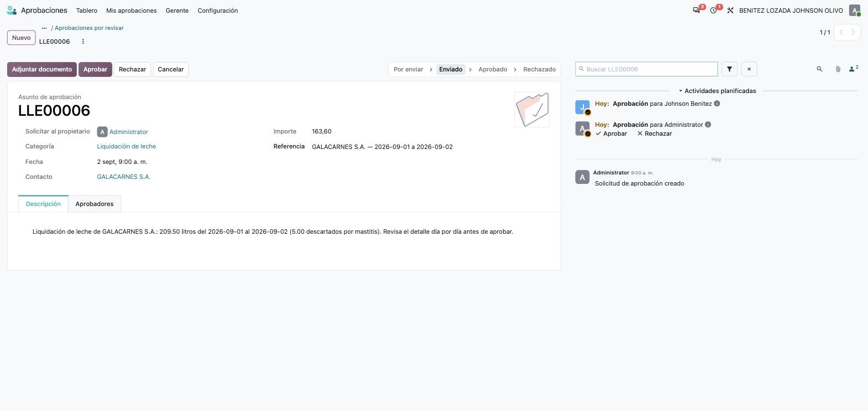Clear the chatter search box
This screenshot has height=411, width=868.
749,69
